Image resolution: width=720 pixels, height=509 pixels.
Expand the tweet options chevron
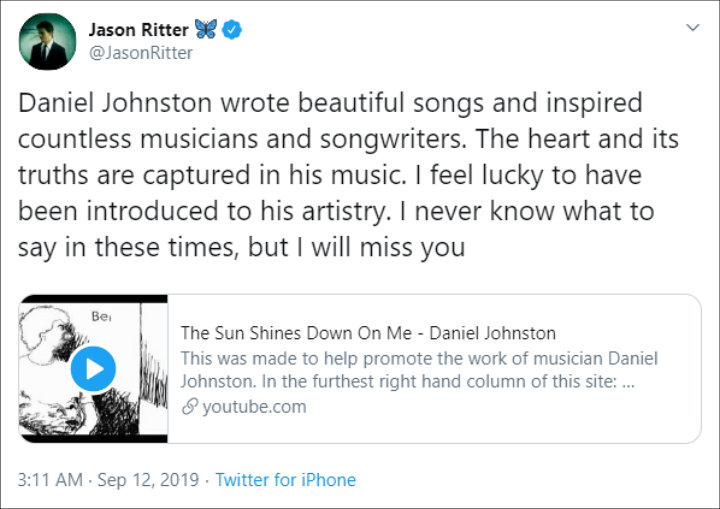692,28
